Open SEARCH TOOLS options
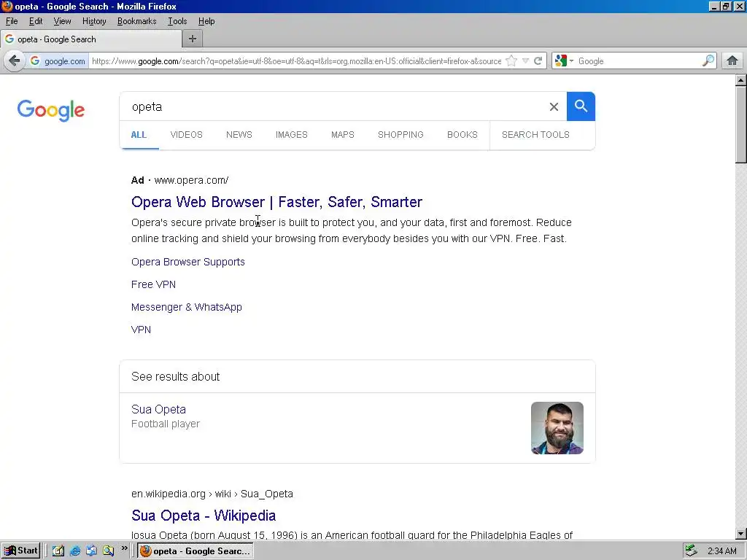The width and height of the screenshot is (747, 560). (535, 135)
